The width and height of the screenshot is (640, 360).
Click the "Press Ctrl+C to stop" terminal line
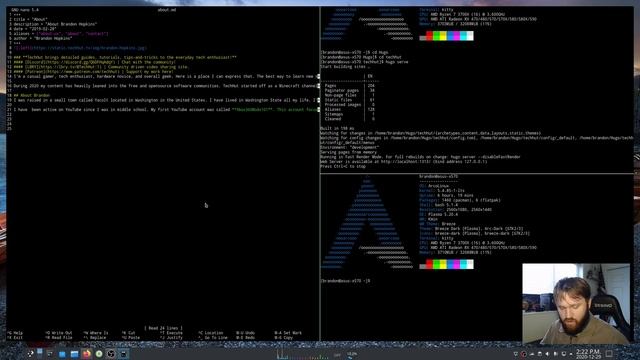(x=343, y=167)
